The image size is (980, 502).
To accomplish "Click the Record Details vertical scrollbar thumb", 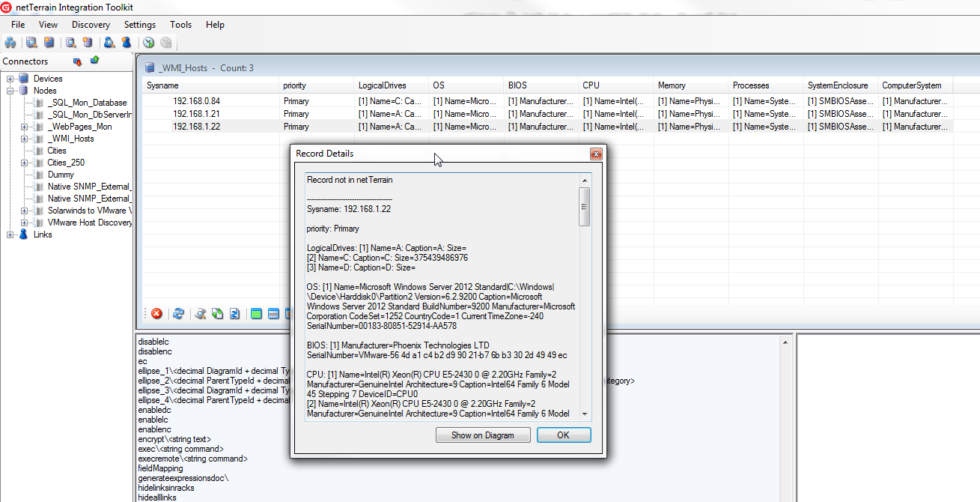I will click(584, 206).
